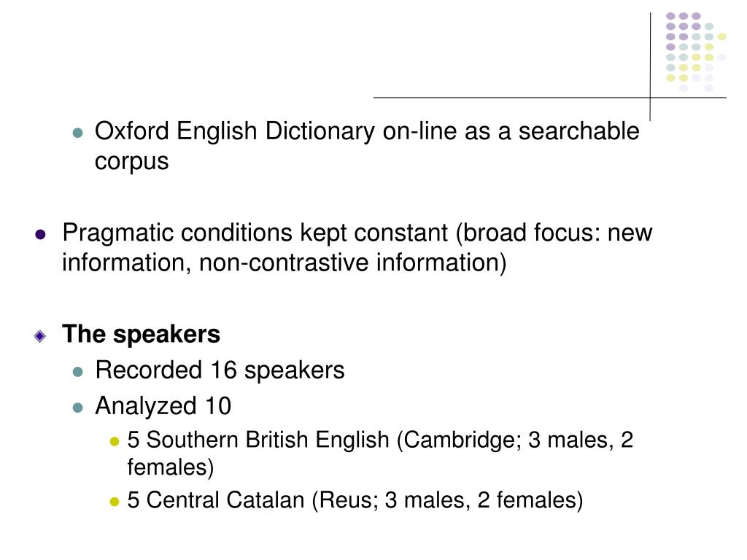This screenshot has height=560, width=747.
Task: Click the teal bullet beside Analyzed 10
Action: [78, 408]
